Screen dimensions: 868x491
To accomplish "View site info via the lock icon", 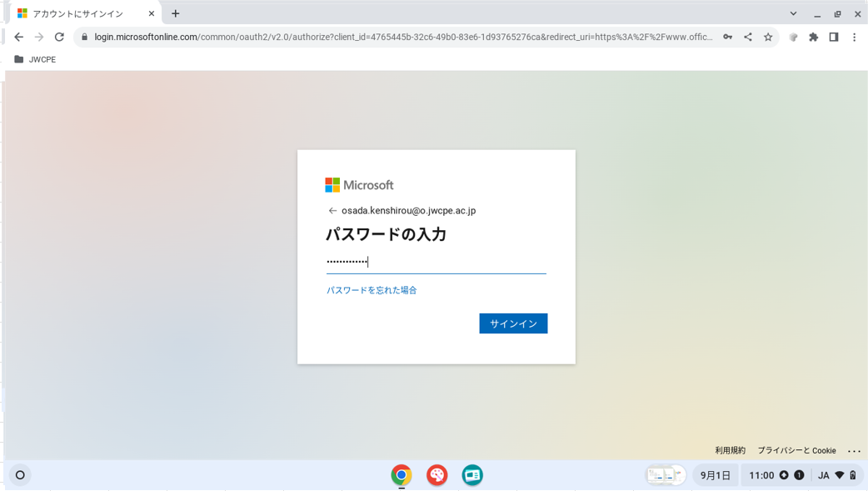I will (x=85, y=38).
